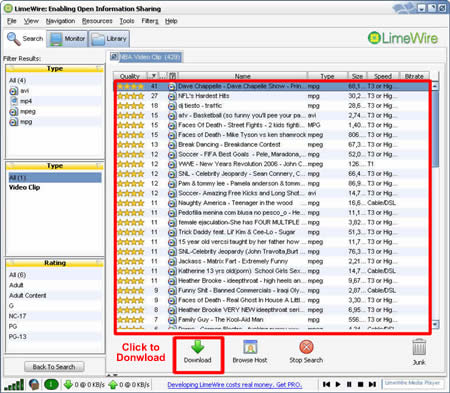The image size is (450, 393).
Task: Select 'Jackass - Matrix Fart' result row
Action: (x=273, y=262)
